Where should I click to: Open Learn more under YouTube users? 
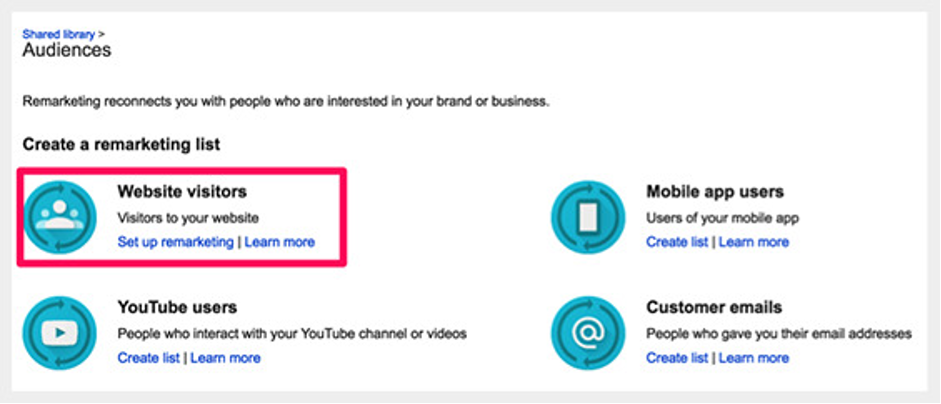[x=225, y=358]
